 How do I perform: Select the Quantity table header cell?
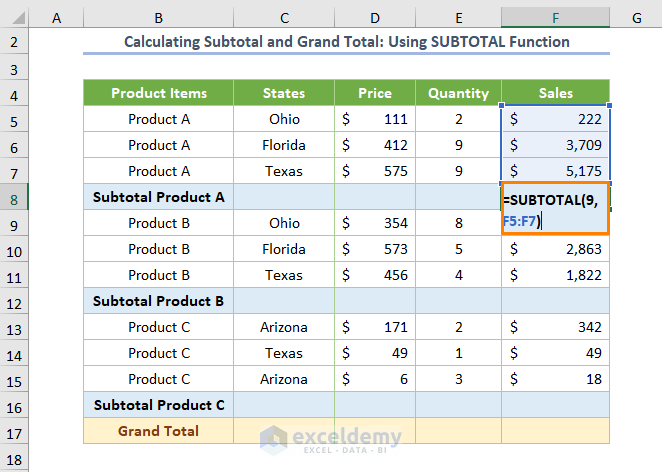458,93
